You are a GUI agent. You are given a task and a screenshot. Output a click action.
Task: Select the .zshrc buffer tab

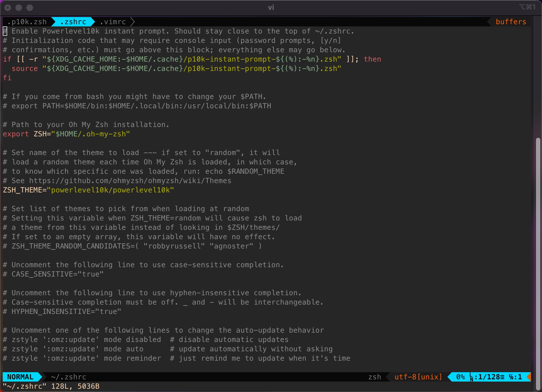pyautogui.click(x=73, y=22)
